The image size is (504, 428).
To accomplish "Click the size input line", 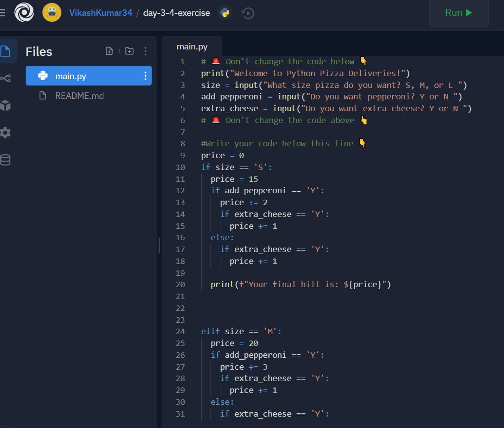I will [334, 85].
